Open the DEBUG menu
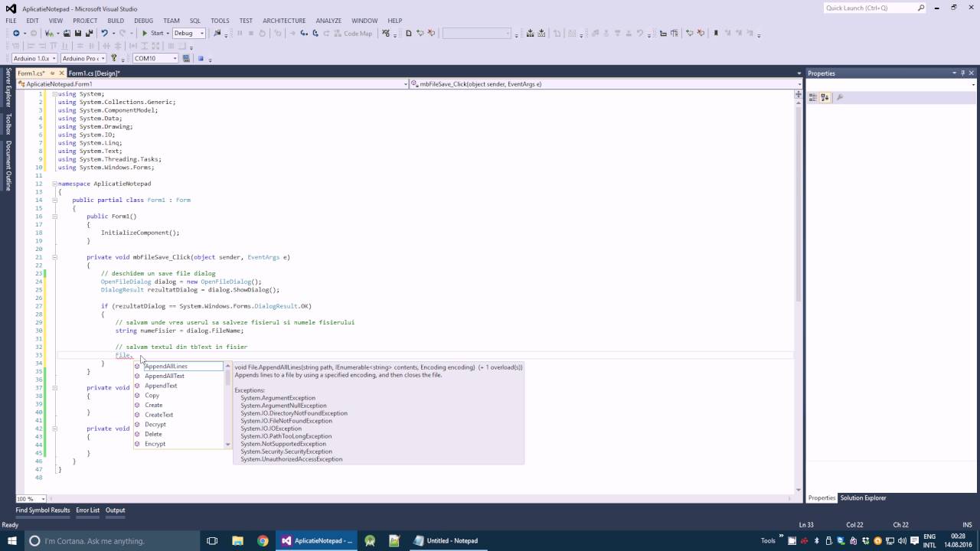This screenshot has width=980, height=551. (143, 21)
